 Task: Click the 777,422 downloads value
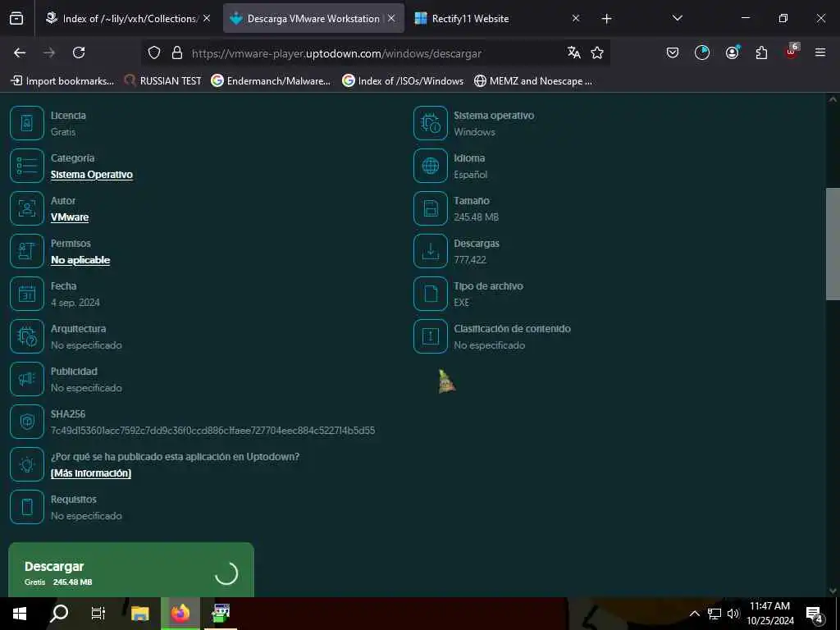470,260
